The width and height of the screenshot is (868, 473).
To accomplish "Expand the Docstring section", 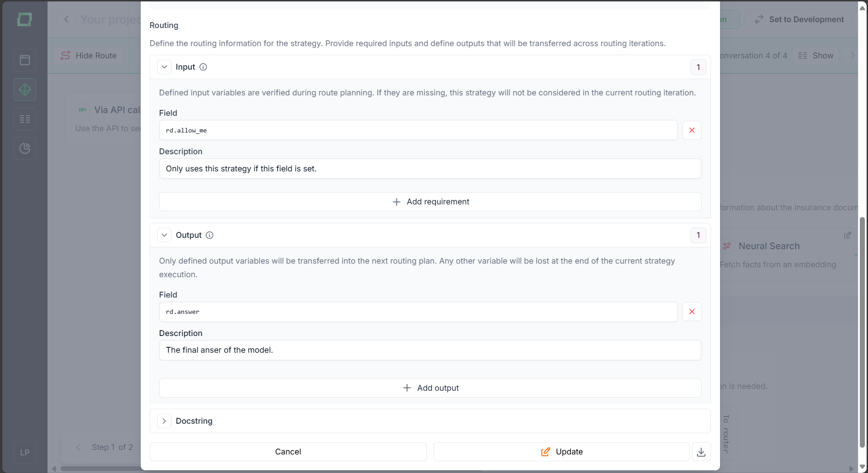I will (164, 421).
